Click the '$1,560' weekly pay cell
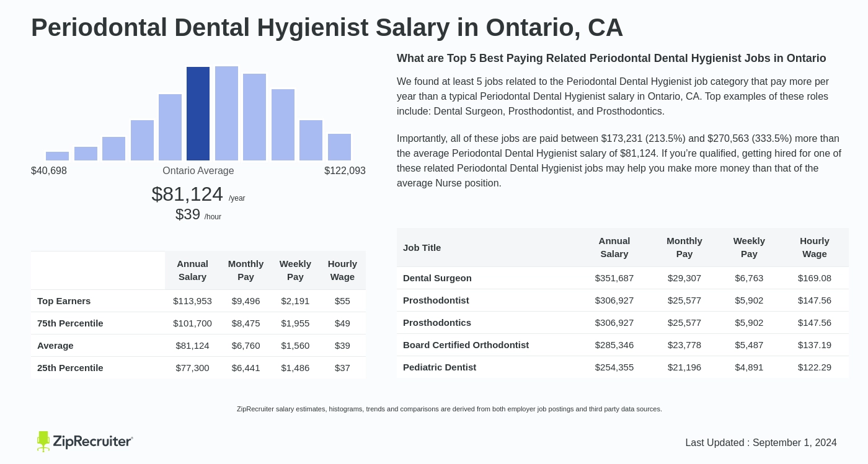Image resolution: width=868 pixels, height=464 pixels. [x=295, y=346]
